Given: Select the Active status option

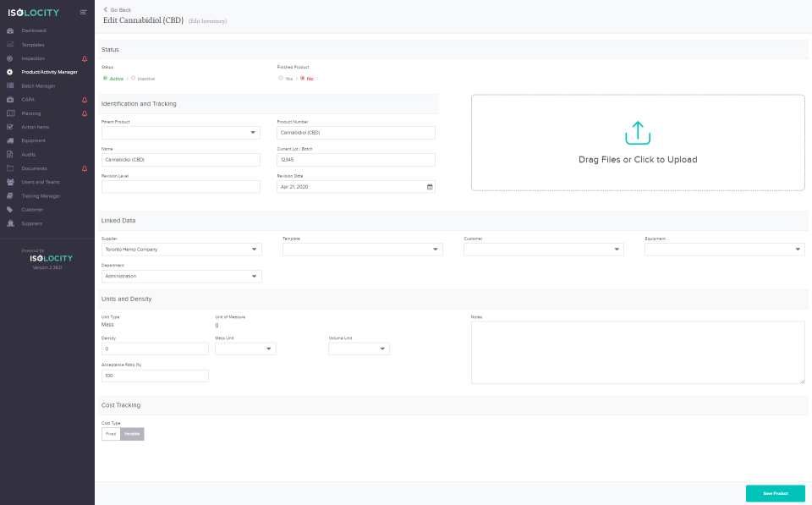Looking at the screenshot, I should pos(104,78).
